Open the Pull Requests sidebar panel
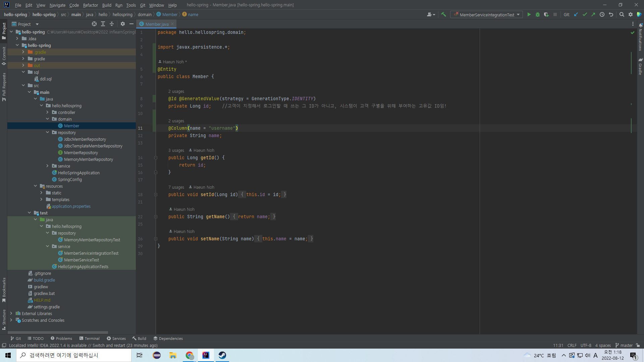Viewport: 644px width, 362px height. [4, 87]
